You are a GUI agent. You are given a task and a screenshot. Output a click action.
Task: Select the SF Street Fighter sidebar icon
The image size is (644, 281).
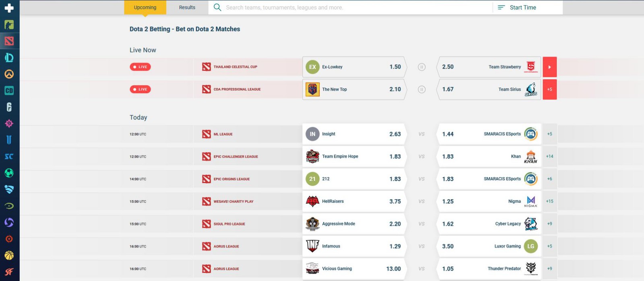[9, 272]
